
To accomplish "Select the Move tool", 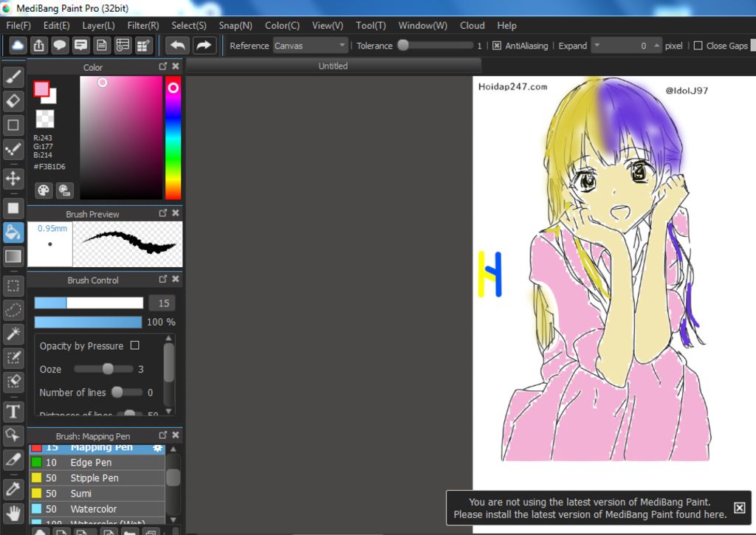I will click(13, 179).
